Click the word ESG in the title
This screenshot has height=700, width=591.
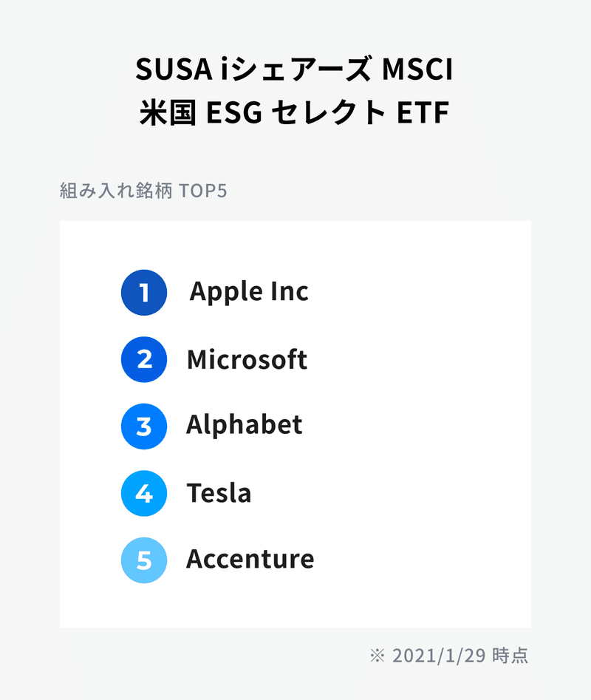[234, 112]
